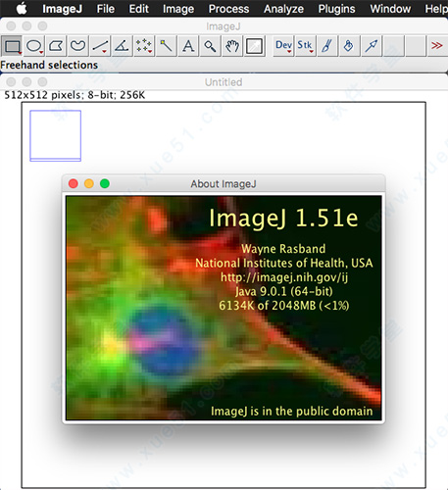Image resolution: width=448 pixels, height=490 pixels.
Task: Open the File menu
Action: tap(106, 9)
